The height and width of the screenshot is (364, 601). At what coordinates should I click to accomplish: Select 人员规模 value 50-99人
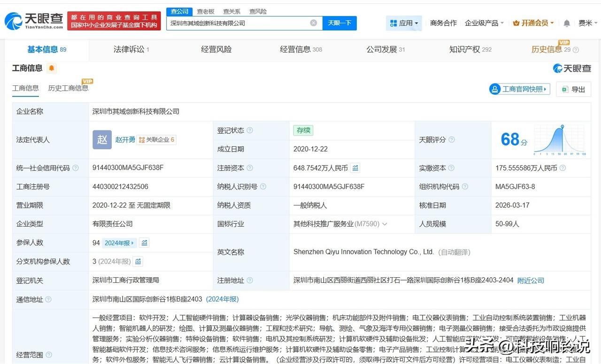(507, 224)
